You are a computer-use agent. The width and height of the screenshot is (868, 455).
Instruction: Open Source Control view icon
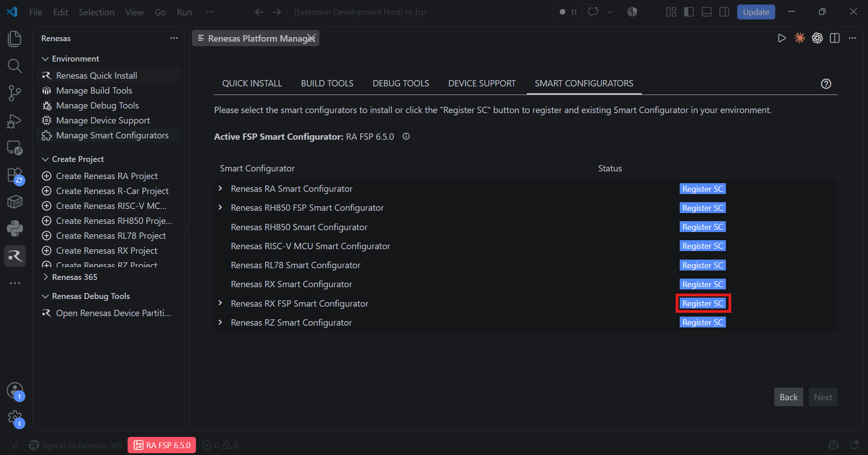[x=15, y=93]
